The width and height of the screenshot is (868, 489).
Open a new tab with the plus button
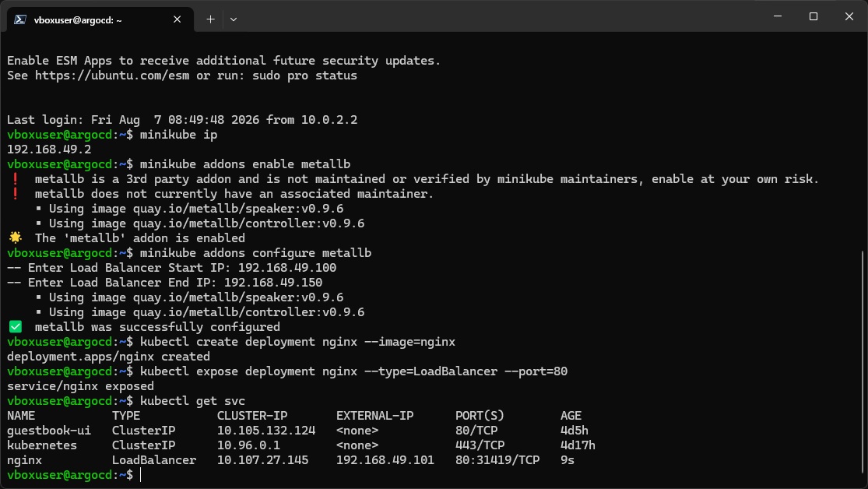[x=210, y=19]
